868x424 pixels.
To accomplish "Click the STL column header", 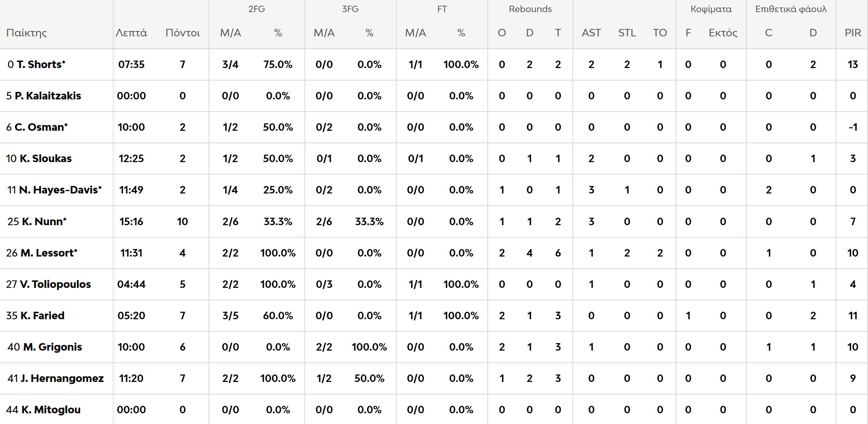I will coord(627,33).
